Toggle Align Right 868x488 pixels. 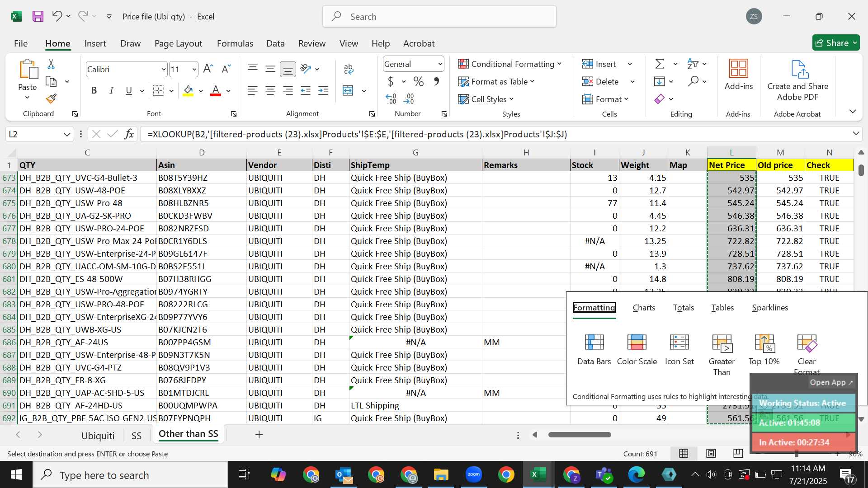(288, 91)
